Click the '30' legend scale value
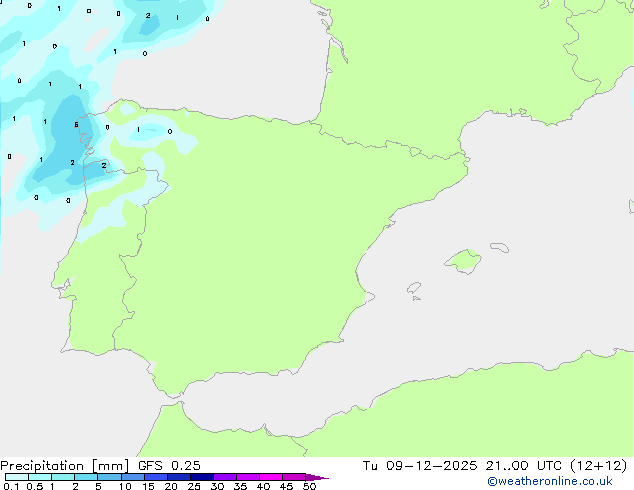The image size is (634, 490). click(x=217, y=486)
